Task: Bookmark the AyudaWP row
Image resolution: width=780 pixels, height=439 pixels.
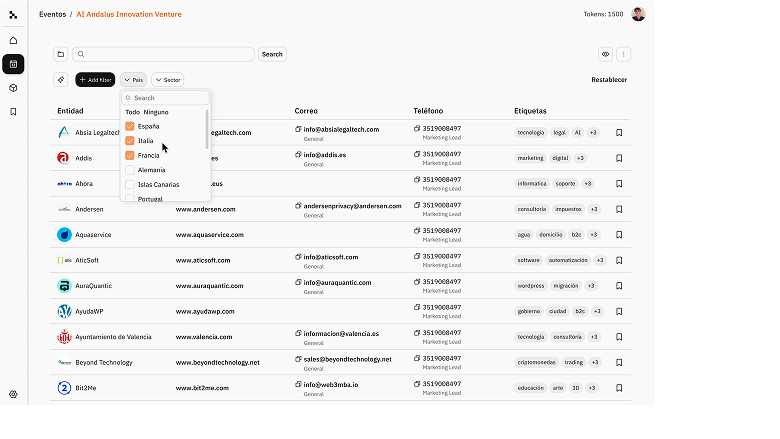Action: tap(619, 312)
